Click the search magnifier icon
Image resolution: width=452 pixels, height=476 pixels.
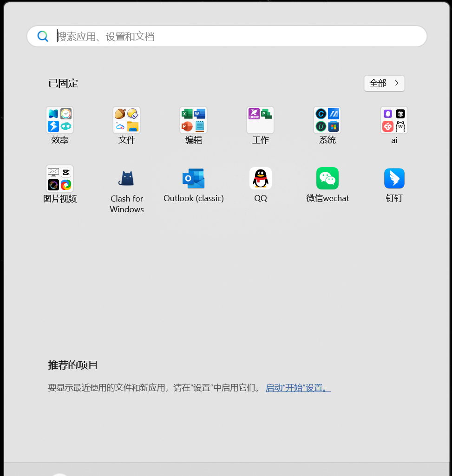click(x=43, y=36)
